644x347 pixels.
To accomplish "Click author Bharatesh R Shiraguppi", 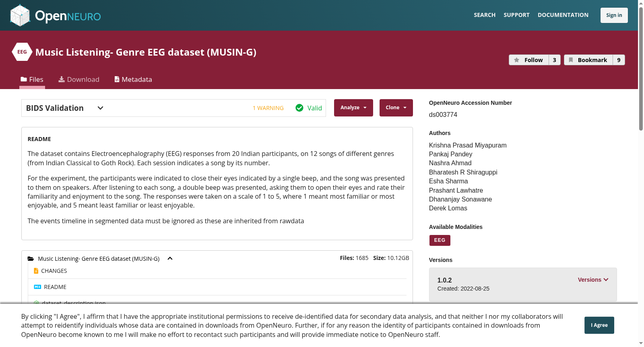I will coord(463,172).
